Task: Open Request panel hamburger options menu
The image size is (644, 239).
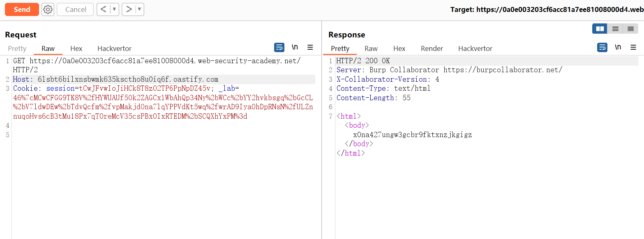Action: point(310,47)
